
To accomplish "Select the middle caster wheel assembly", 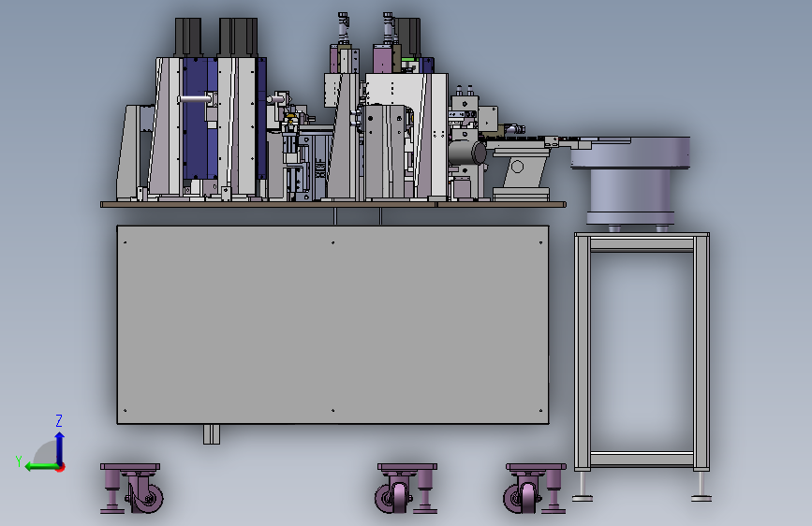I will pyautogui.click(x=406, y=489).
